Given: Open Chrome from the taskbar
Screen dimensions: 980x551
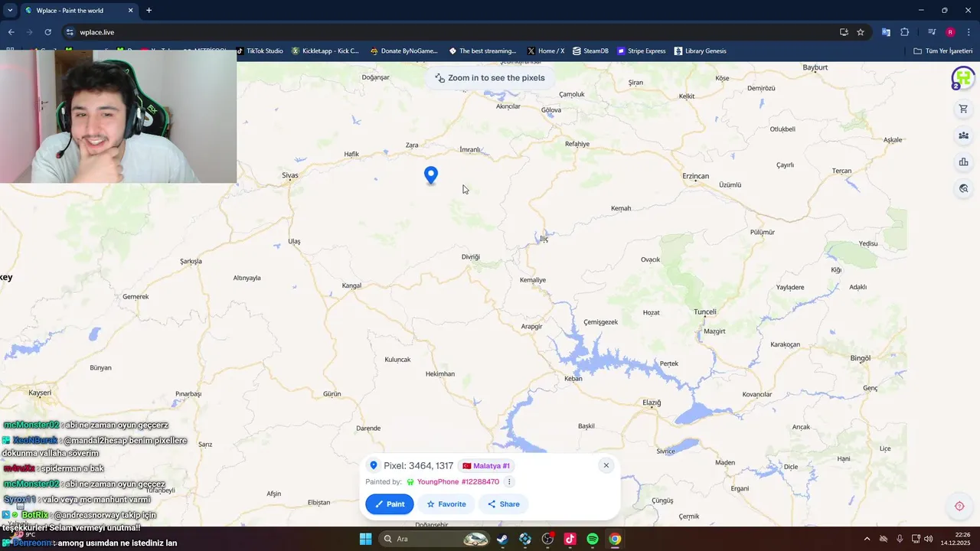Looking at the screenshot, I should tap(615, 539).
